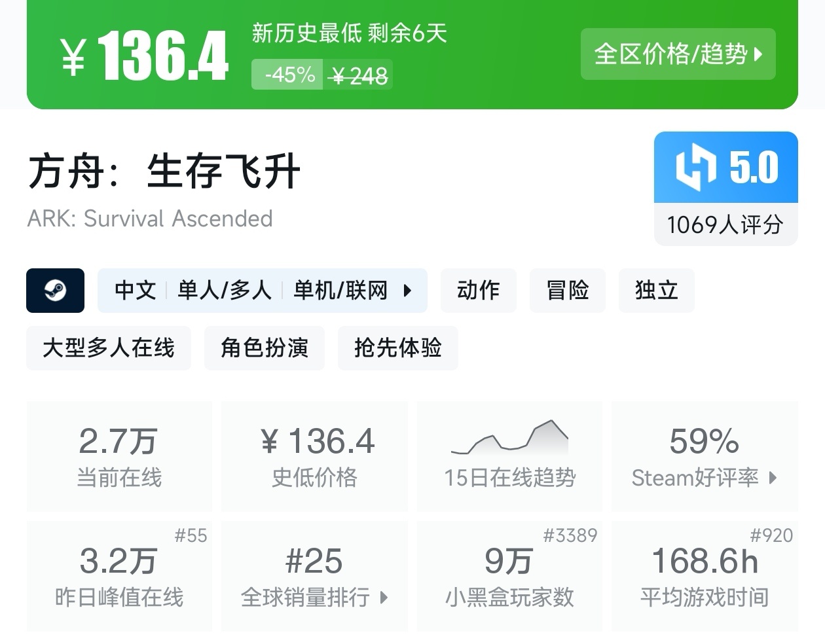
Task: Tap the current price ¥136.4 banner
Action: [145, 56]
